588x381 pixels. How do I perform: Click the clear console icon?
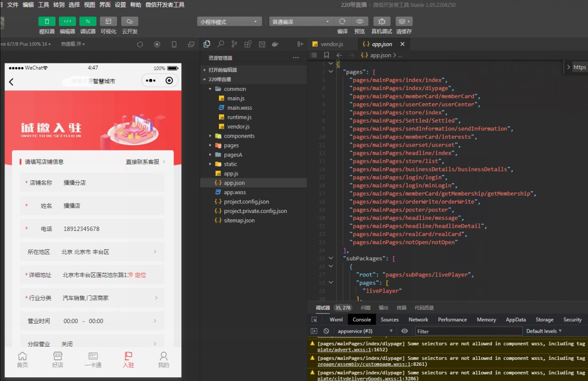pyautogui.click(x=326, y=331)
